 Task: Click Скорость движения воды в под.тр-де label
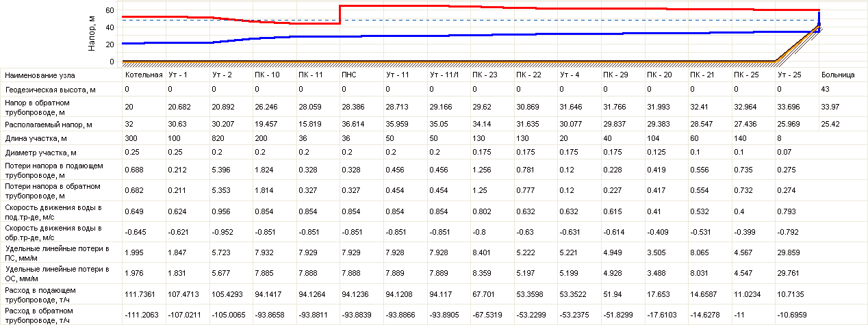(53, 211)
